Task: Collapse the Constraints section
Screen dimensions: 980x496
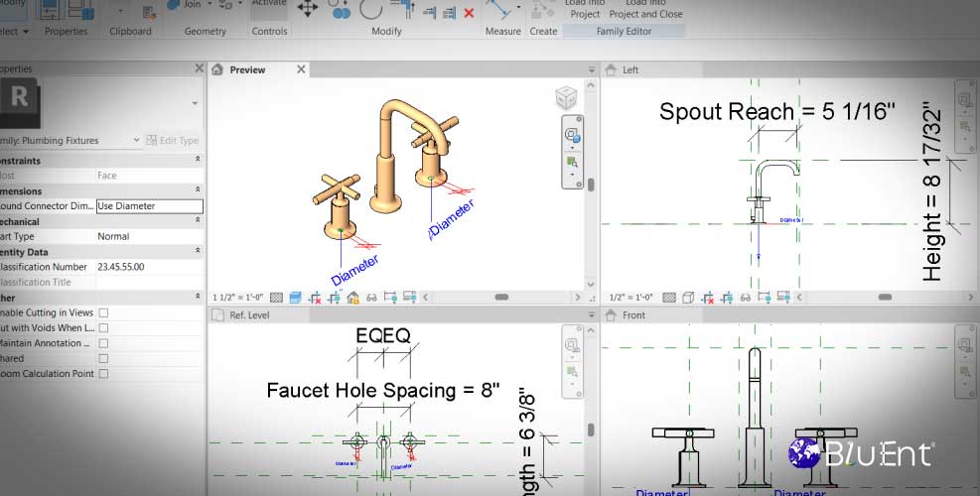Action: click(198, 160)
